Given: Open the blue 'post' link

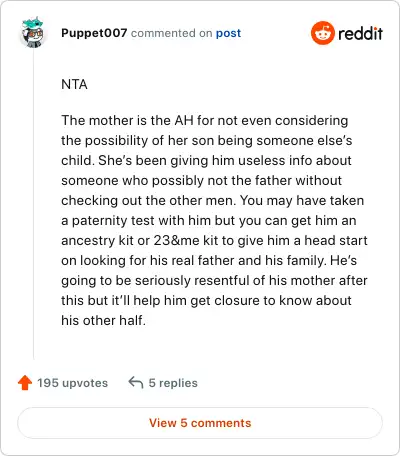Looking at the screenshot, I should point(228,33).
